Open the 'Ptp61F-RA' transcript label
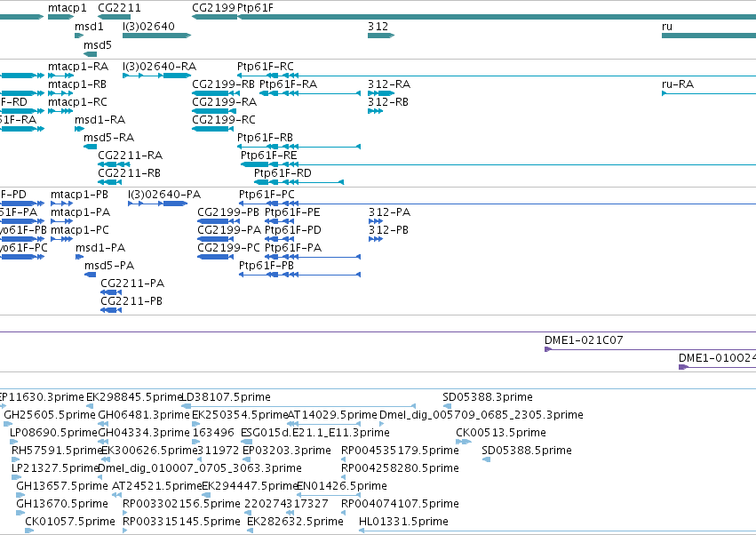The image size is (756, 535). pos(289,84)
